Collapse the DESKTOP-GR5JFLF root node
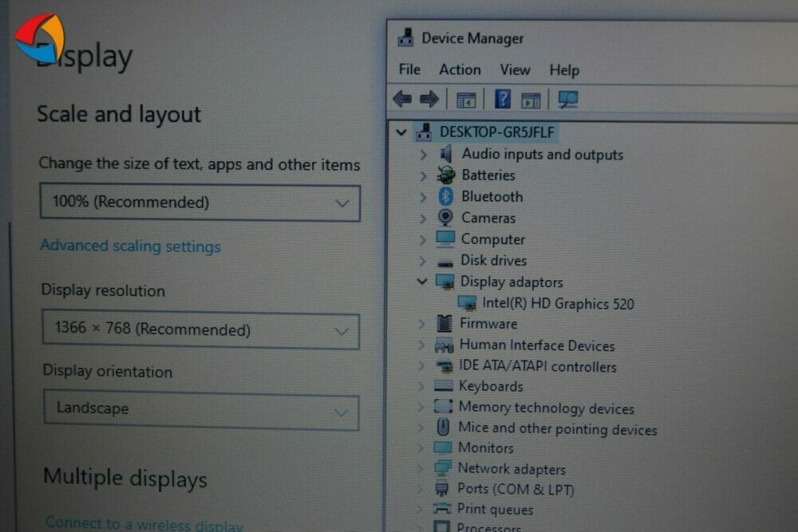Screen dimensions: 798x532 [x=401, y=132]
